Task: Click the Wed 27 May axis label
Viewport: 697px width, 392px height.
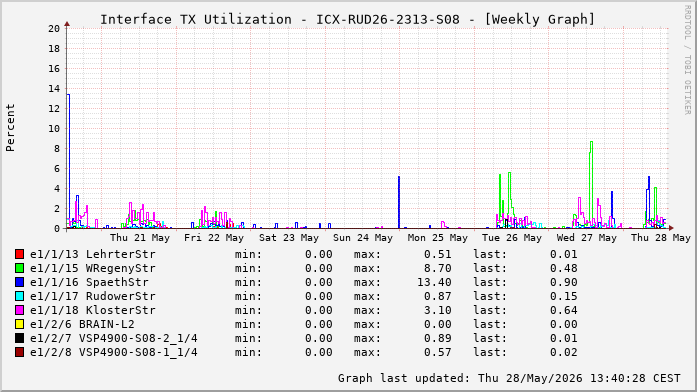Action: click(587, 238)
